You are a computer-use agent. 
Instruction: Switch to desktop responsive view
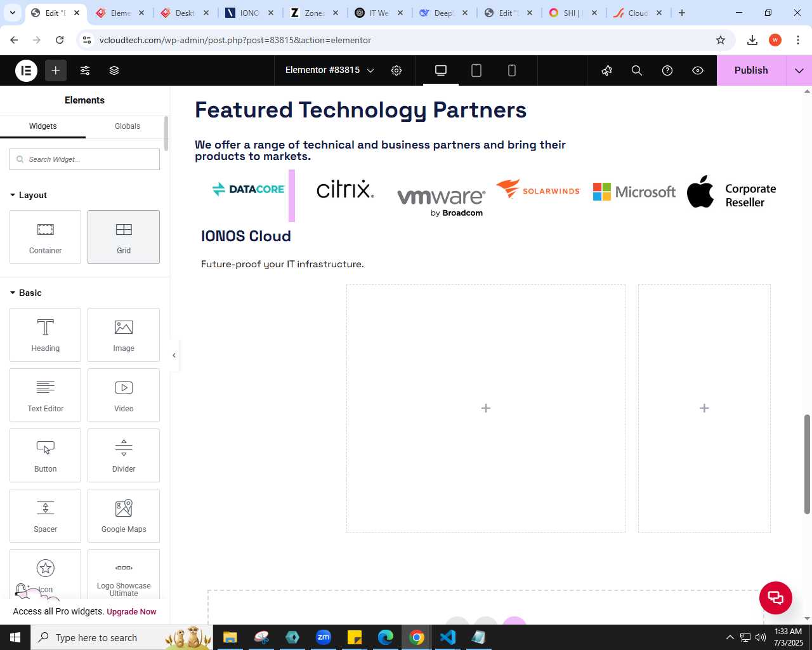(441, 70)
